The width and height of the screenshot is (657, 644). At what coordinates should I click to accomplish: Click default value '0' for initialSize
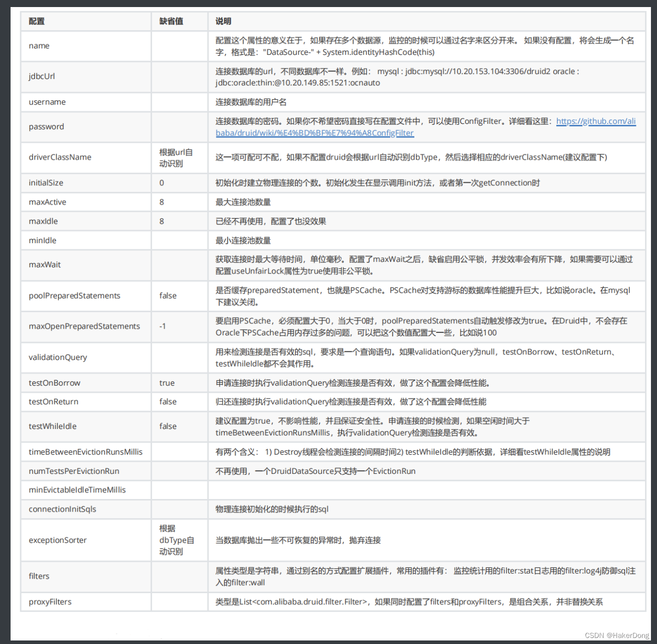coord(162,183)
